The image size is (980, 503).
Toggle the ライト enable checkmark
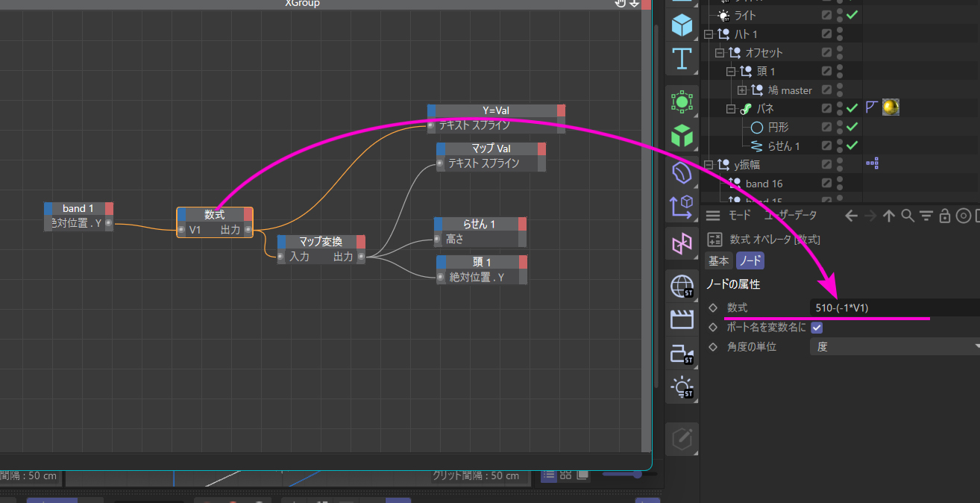(852, 15)
